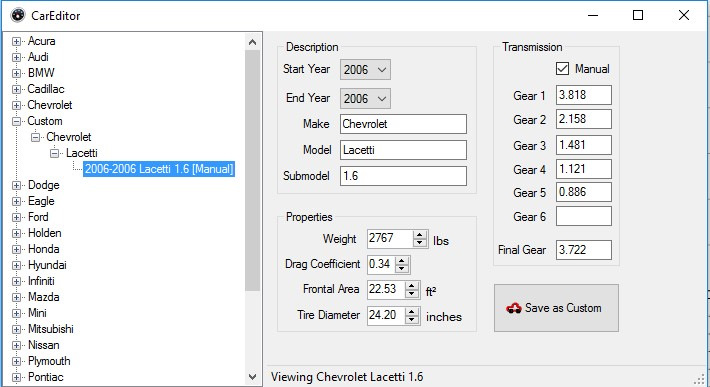Select the Lacetti tree item label
Viewport: 710px width, 387px height.
pos(82,153)
